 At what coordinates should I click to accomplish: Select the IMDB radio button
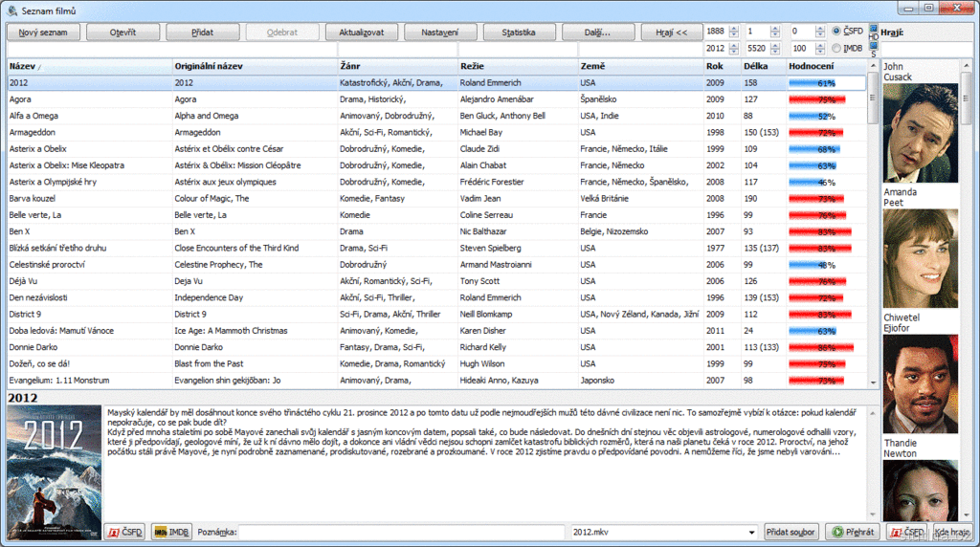point(838,48)
